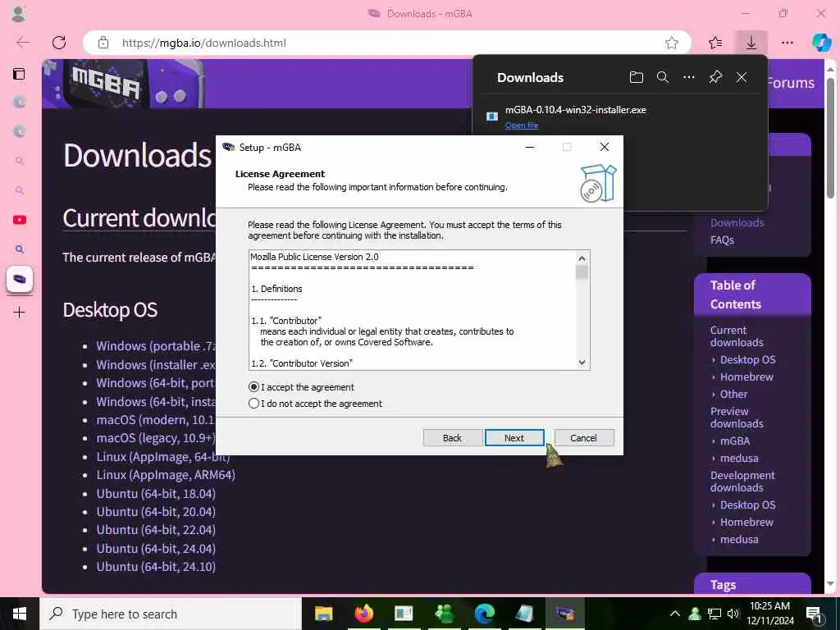Open the Forums link in the page header
Viewport: 840px width, 630px height.
click(791, 83)
